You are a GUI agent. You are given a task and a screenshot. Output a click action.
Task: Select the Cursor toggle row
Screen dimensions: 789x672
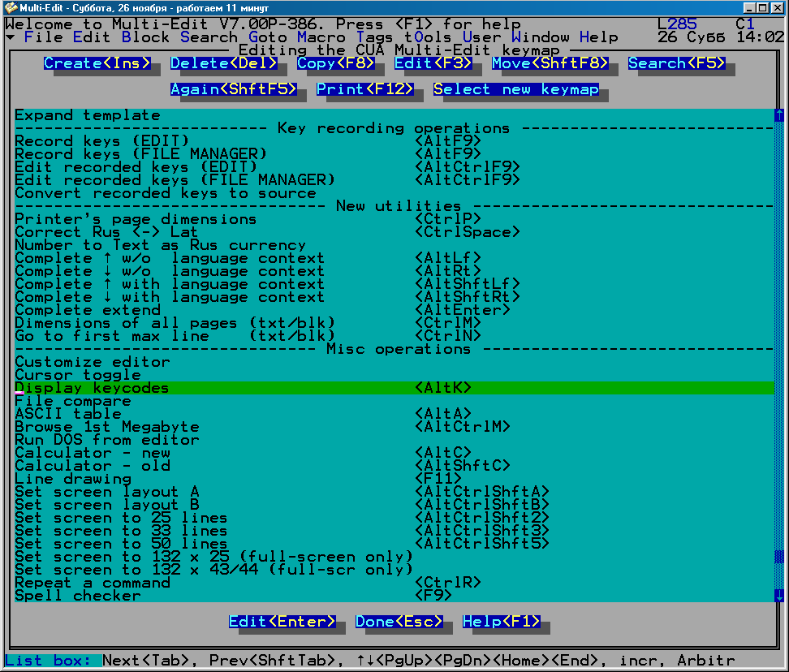(394, 375)
